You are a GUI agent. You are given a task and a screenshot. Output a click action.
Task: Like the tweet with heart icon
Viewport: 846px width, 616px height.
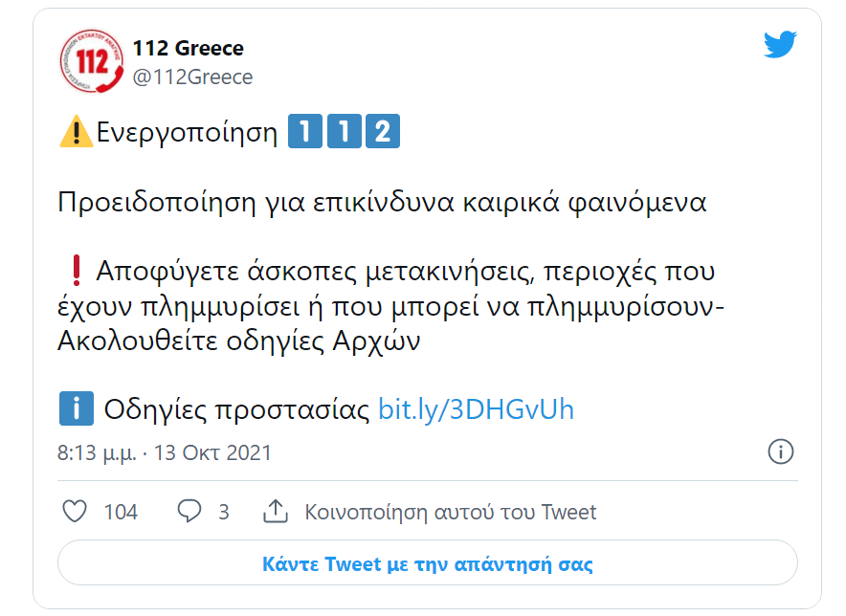pyautogui.click(x=75, y=512)
